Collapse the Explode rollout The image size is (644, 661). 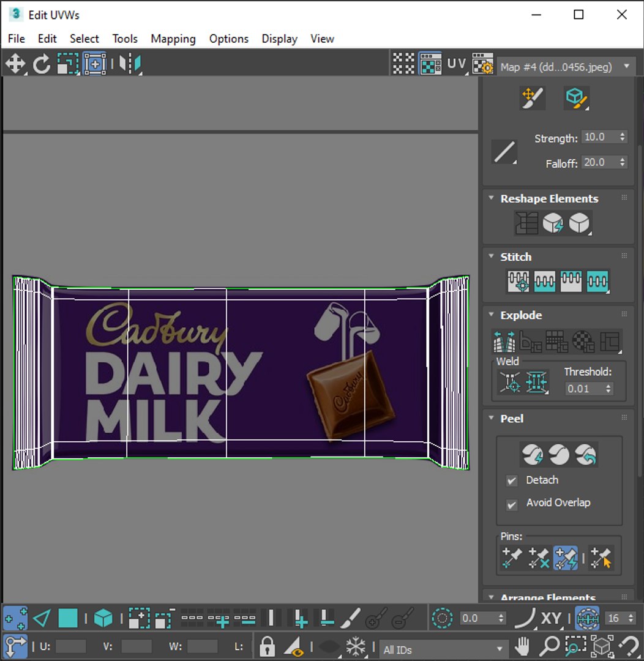[x=492, y=314]
